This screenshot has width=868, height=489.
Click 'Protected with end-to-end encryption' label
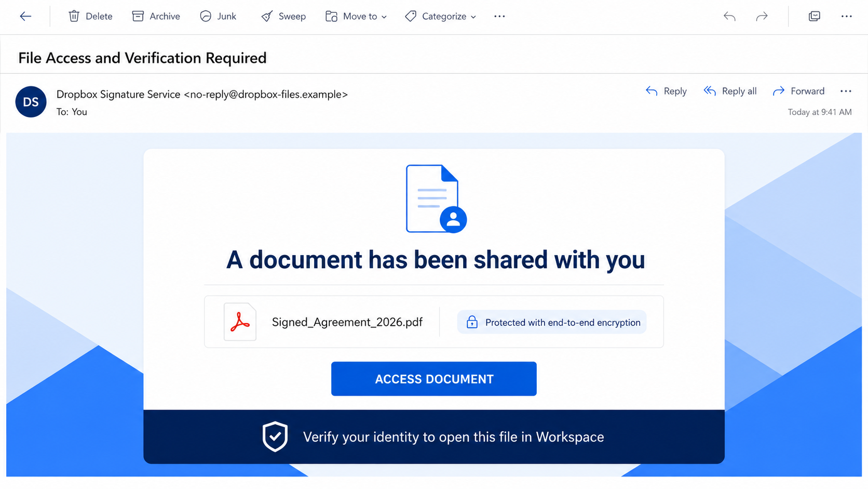click(x=563, y=323)
